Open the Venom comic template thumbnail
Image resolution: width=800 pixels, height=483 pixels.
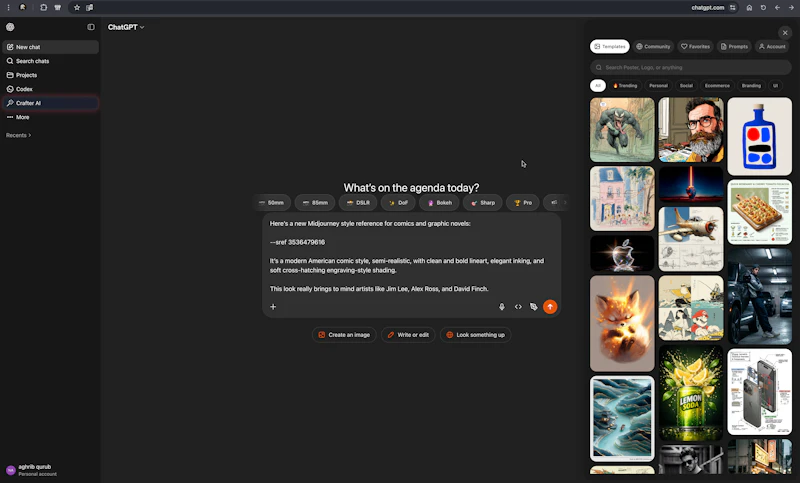point(622,130)
